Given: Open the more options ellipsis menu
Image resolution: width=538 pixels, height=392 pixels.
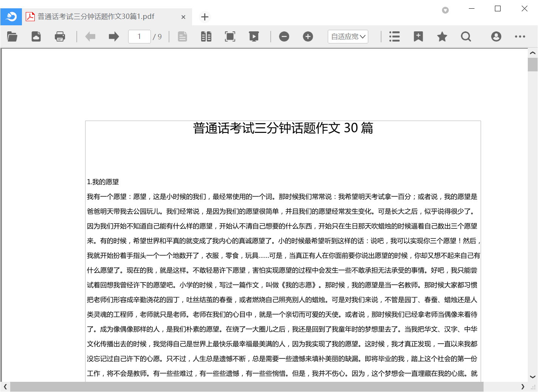Looking at the screenshot, I should click(520, 37).
